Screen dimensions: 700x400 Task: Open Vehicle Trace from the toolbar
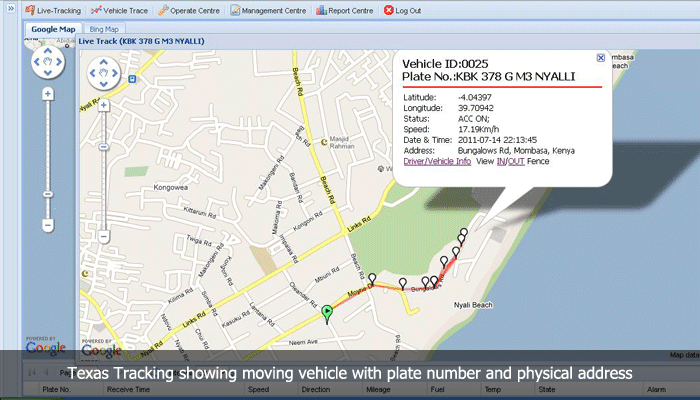click(x=119, y=10)
